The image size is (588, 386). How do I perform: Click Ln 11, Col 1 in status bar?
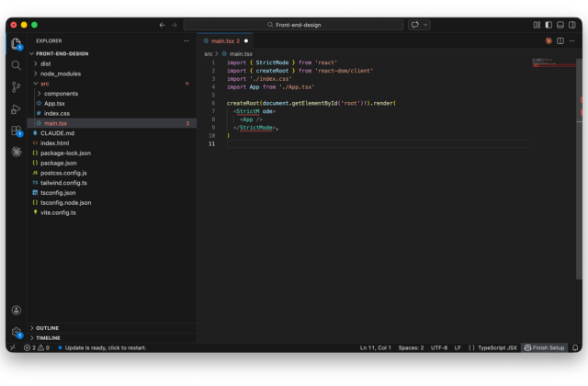376,347
